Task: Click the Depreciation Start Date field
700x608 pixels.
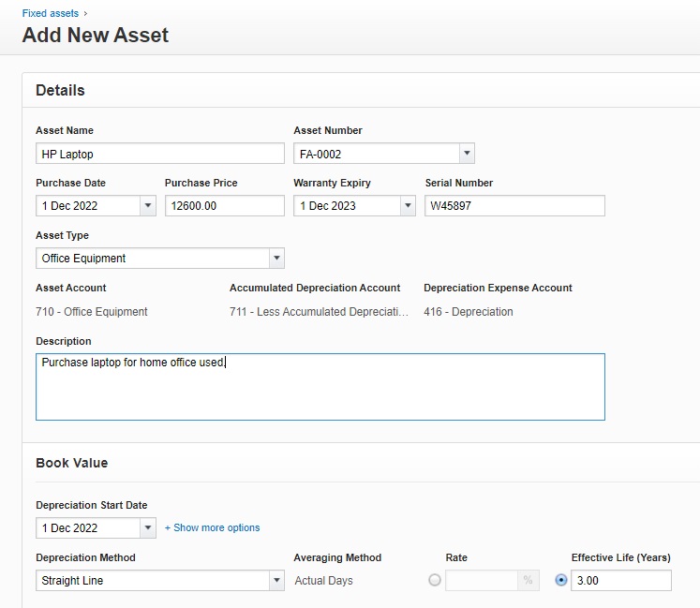Action: [88, 528]
